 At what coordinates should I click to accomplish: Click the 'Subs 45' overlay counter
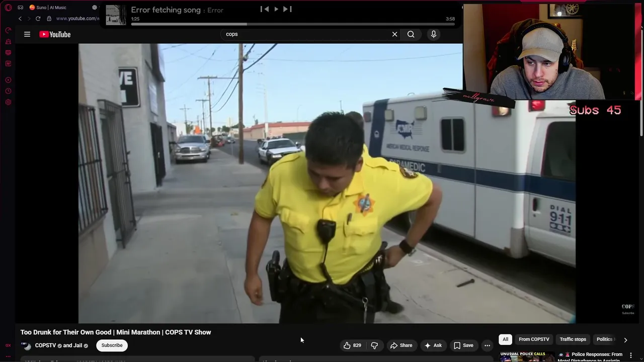pyautogui.click(x=595, y=110)
